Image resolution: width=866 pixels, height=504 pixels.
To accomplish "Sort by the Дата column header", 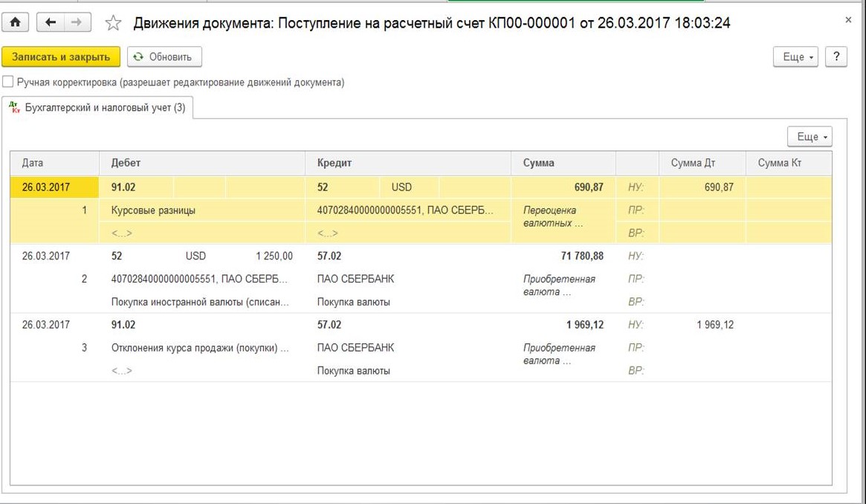I will (x=54, y=163).
